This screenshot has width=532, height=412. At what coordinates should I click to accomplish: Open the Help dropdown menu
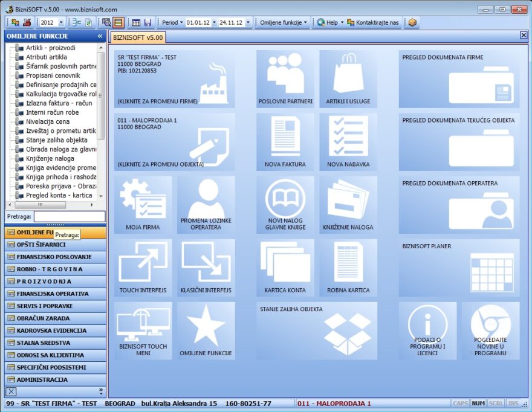tap(331, 22)
